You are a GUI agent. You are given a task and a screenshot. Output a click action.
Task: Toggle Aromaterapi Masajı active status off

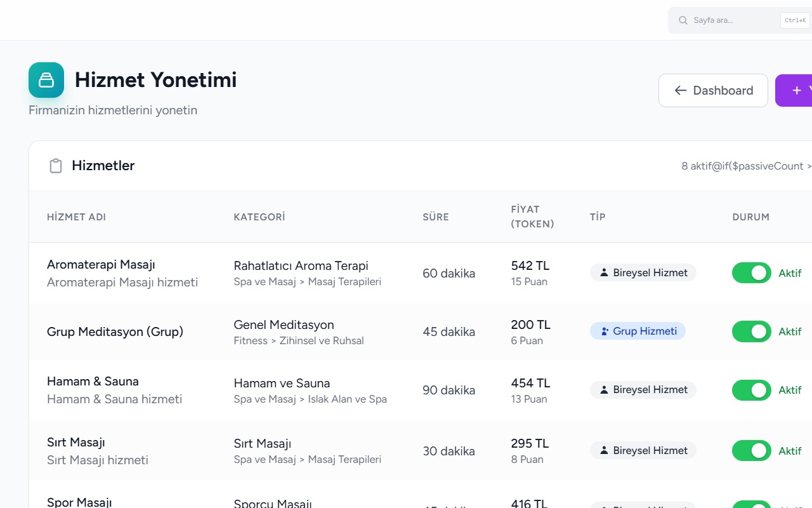(x=752, y=273)
